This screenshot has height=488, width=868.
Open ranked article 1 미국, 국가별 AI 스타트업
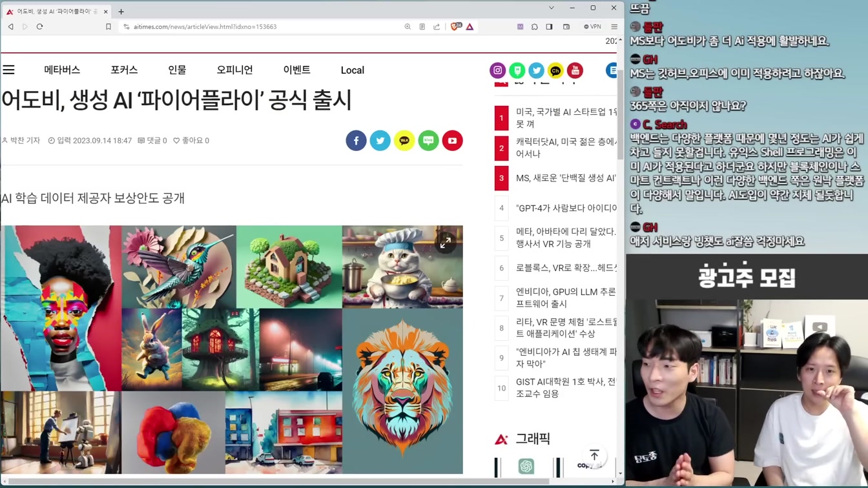pyautogui.click(x=566, y=118)
